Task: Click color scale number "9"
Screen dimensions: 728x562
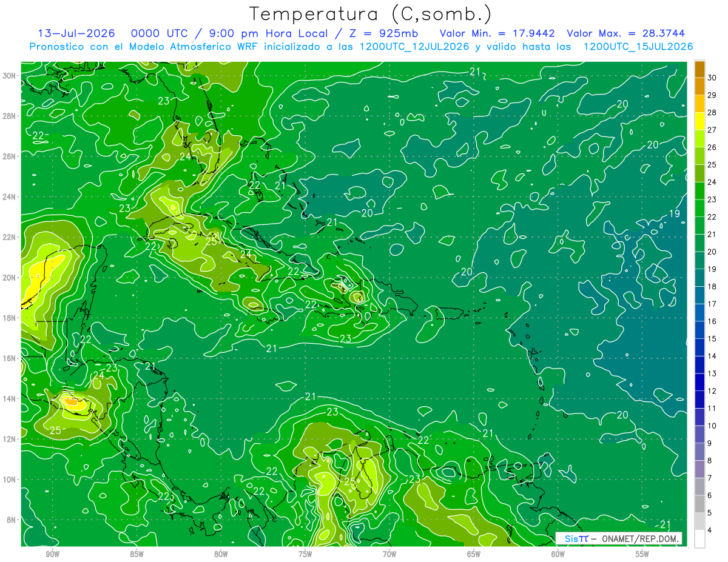Action: [x=710, y=443]
